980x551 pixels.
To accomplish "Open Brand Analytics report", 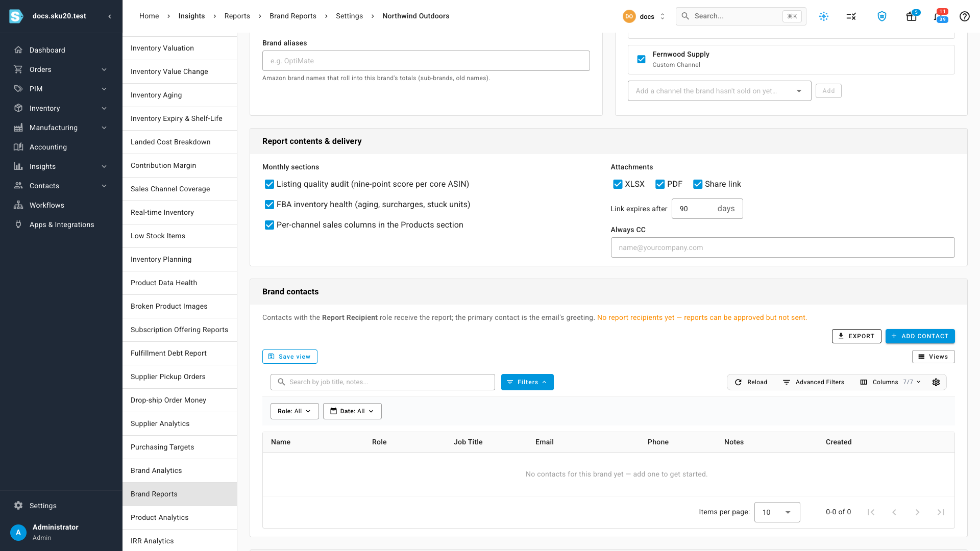I will (x=180, y=470).
